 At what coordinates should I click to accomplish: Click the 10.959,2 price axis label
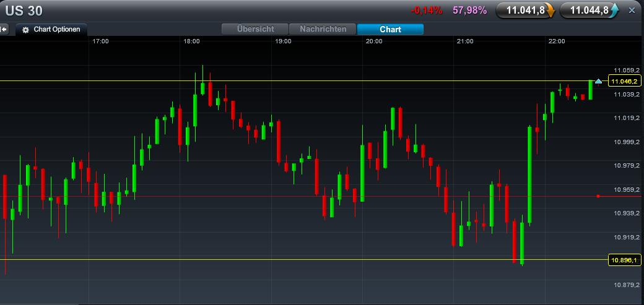pyautogui.click(x=626, y=190)
